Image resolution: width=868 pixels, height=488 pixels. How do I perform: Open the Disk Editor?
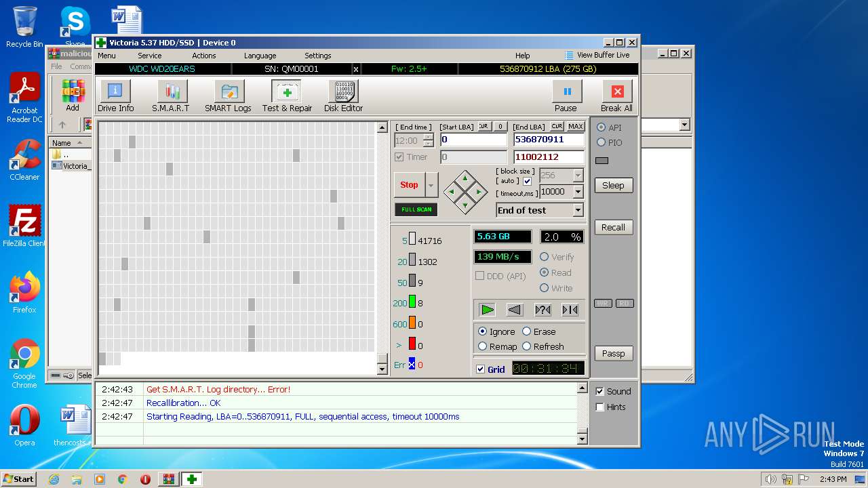343,96
